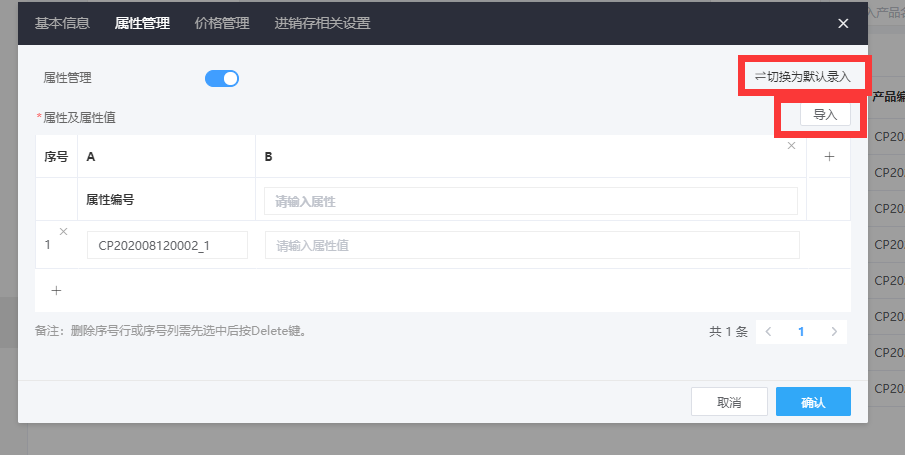Remove column B using its X icon
The image size is (905, 455).
point(791,146)
